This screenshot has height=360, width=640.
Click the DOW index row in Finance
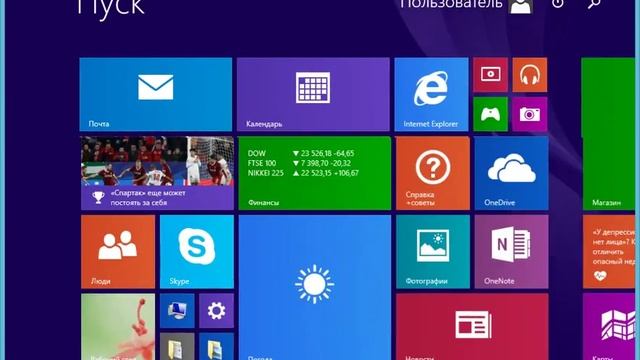(x=301, y=153)
